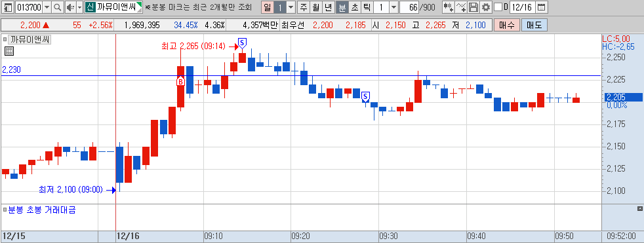Select the 월 (monthly) chart period
The width and height of the screenshot is (644, 243).
pos(315,7)
